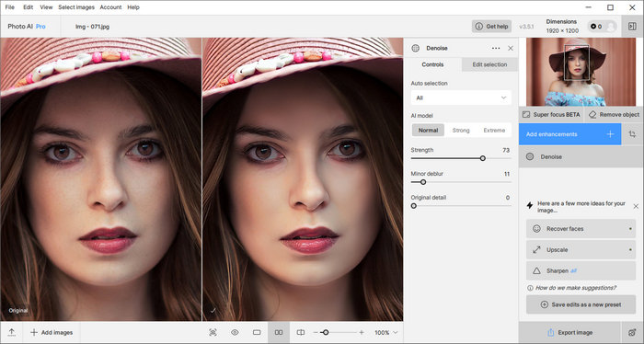Click the v3.5.1 version label
This screenshot has width=644, height=344.
526,27
